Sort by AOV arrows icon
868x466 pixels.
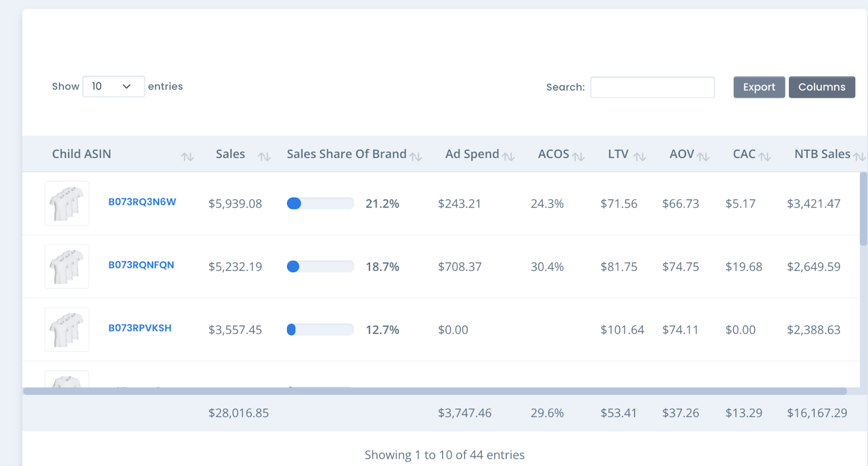pyautogui.click(x=703, y=157)
